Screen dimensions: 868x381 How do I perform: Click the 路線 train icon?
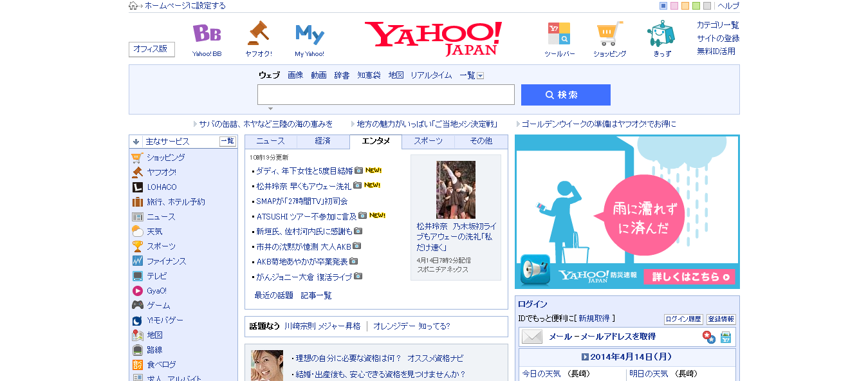pyautogui.click(x=137, y=350)
